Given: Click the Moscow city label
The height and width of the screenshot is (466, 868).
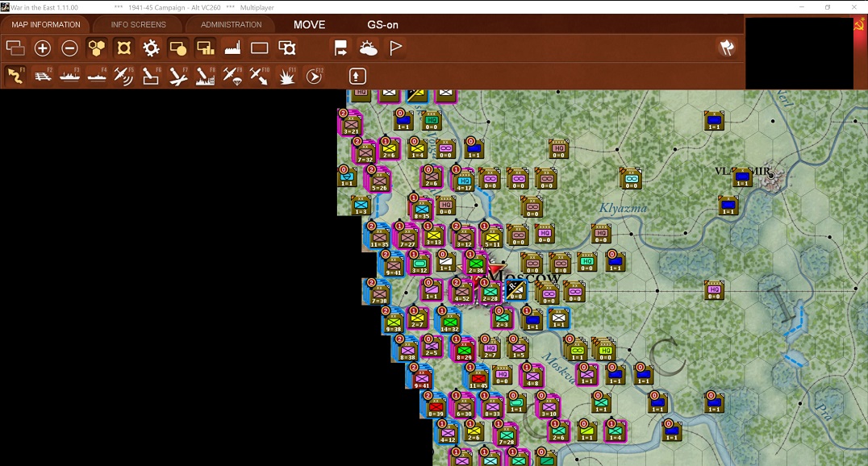Looking at the screenshot, I should click(524, 276).
